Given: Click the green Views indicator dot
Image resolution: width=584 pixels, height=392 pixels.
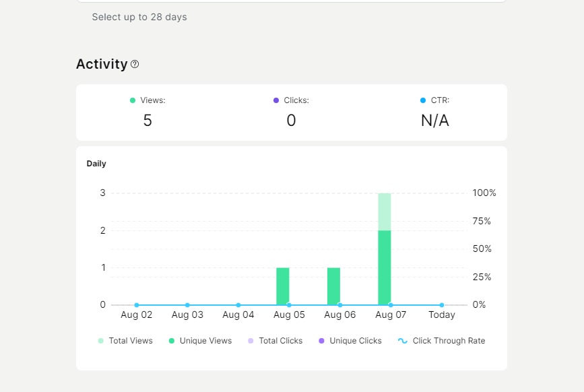Looking at the screenshot, I should point(133,100).
